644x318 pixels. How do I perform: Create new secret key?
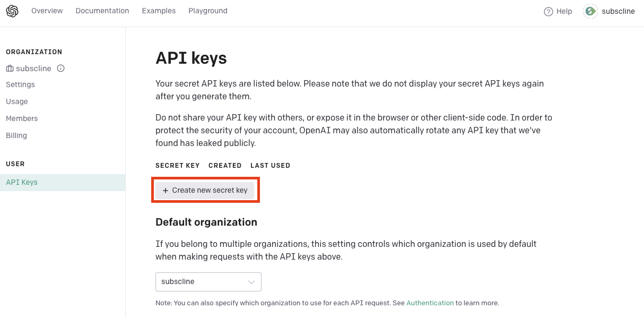click(x=205, y=191)
